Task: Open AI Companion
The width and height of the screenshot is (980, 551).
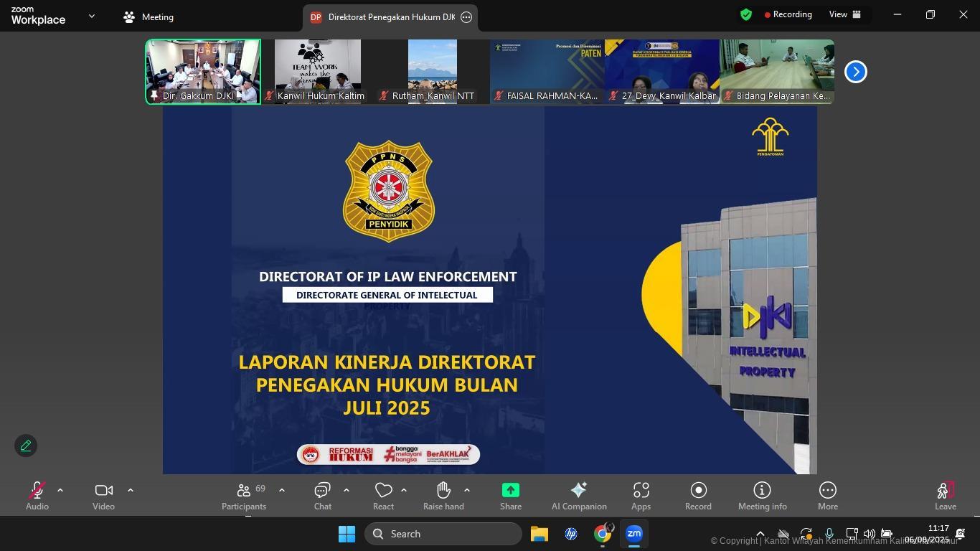Action: point(579,496)
